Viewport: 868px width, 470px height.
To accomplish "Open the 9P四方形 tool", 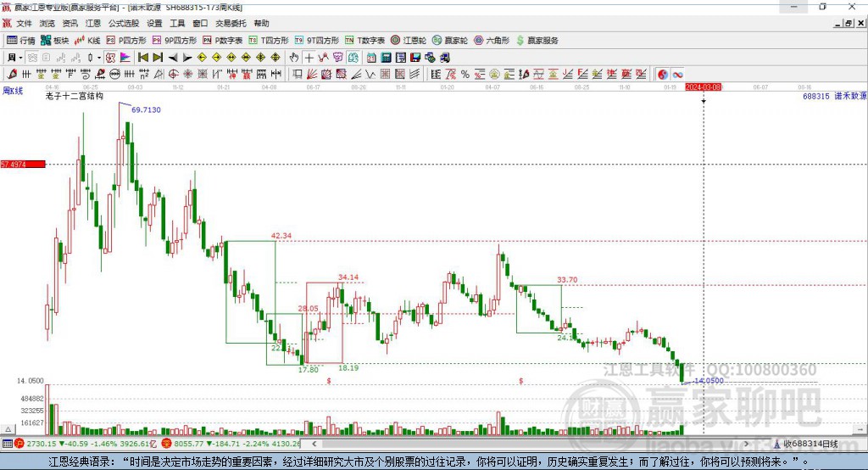I will [x=175, y=40].
